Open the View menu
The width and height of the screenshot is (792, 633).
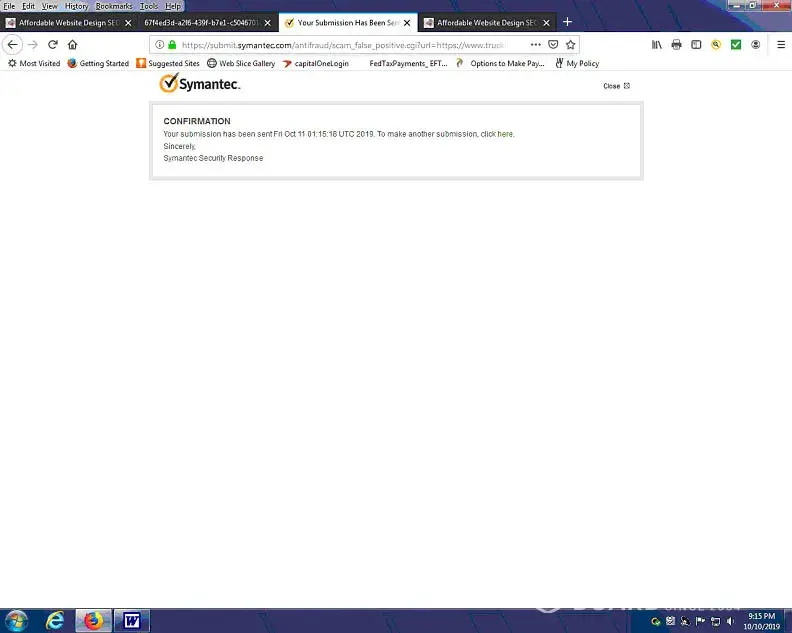coord(50,6)
